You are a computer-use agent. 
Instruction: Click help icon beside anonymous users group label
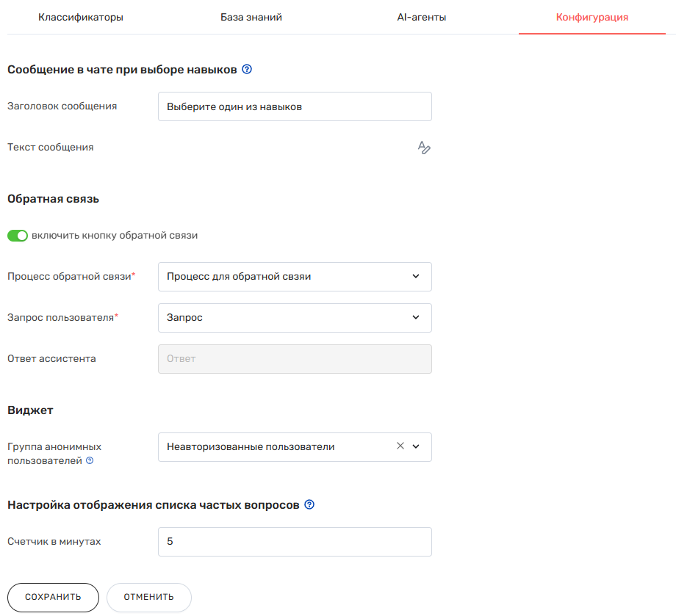[90, 460]
